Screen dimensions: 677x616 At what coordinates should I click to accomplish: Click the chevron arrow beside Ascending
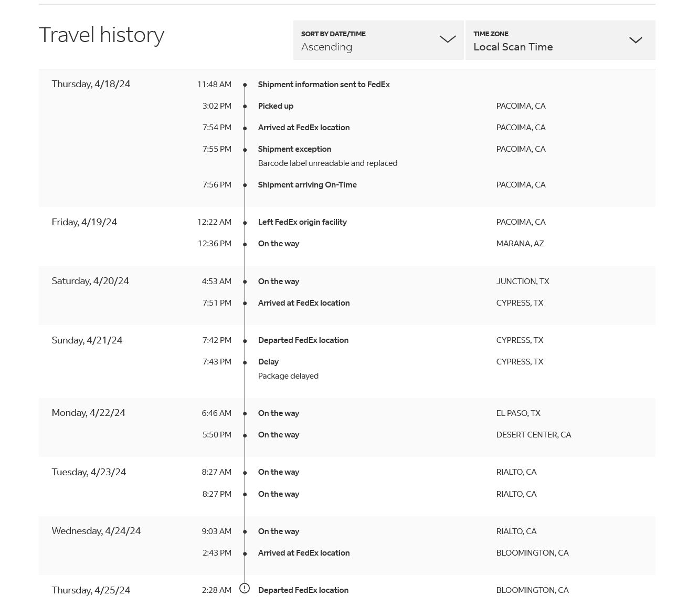click(447, 39)
